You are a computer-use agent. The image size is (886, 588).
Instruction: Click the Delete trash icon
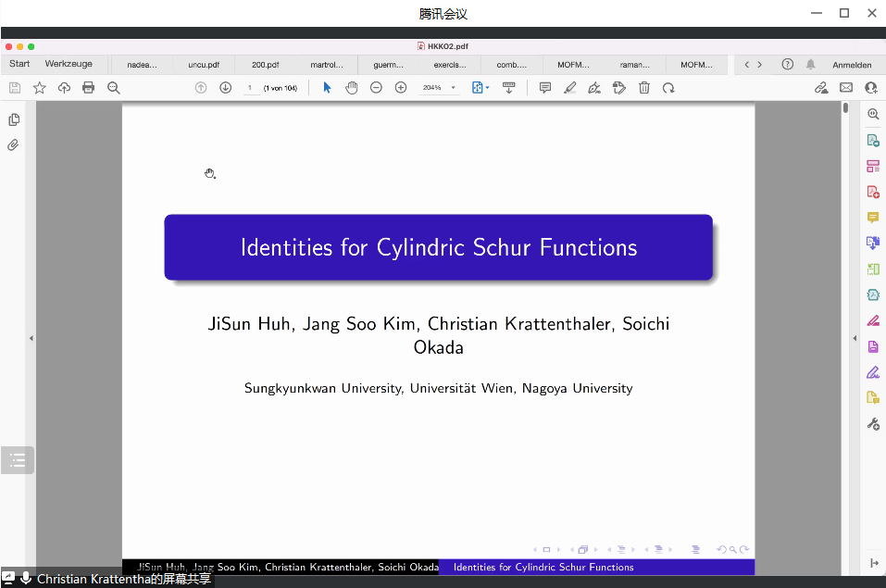point(643,87)
